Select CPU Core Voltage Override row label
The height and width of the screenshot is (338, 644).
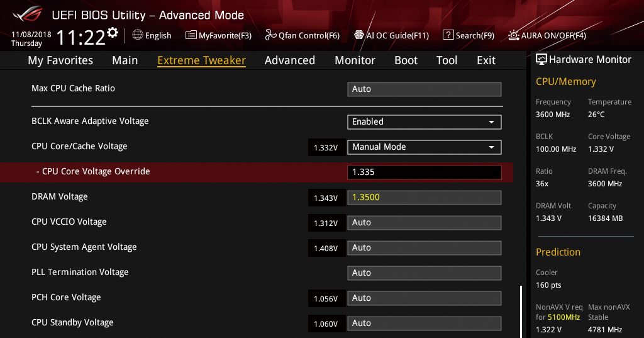tap(93, 171)
